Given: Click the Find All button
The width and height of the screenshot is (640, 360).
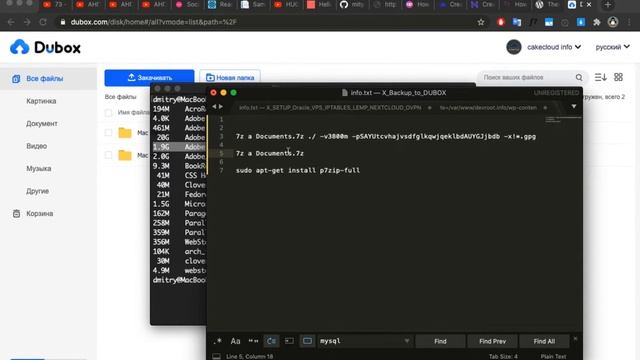Looking at the screenshot, I should (x=544, y=341).
